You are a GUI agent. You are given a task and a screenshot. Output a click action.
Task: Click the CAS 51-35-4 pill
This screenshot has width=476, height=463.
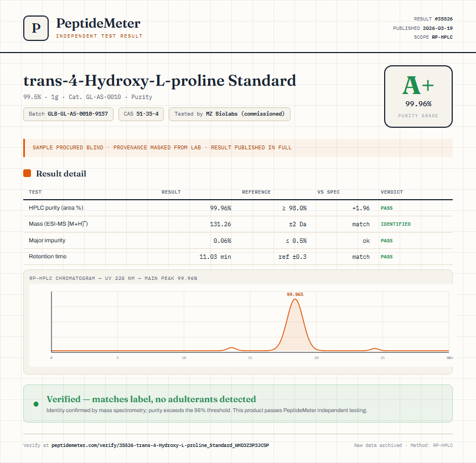tap(141, 114)
